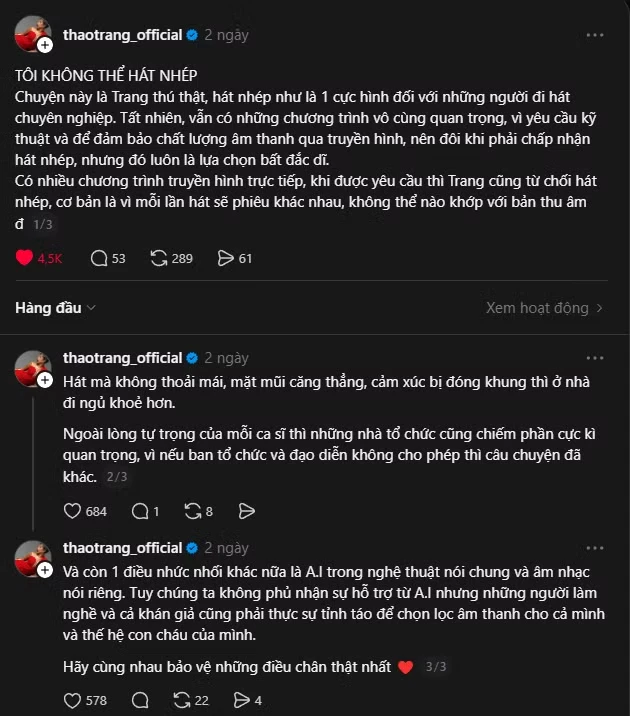
Task: Share the second post in the thread
Action: [x=247, y=511]
